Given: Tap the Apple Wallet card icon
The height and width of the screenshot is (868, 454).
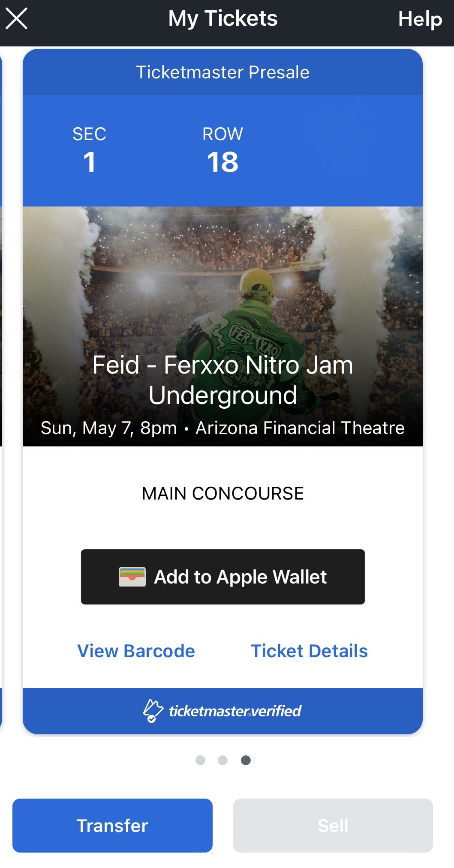Looking at the screenshot, I should pos(132,577).
